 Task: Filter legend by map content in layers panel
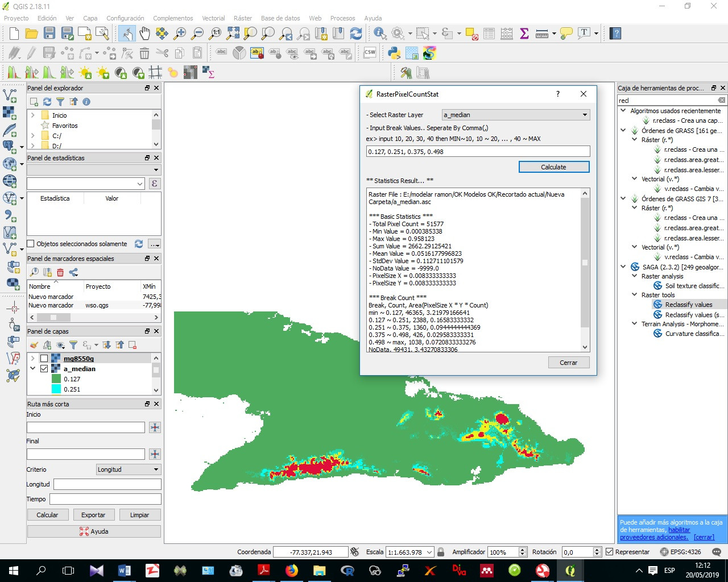tap(73, 345)
